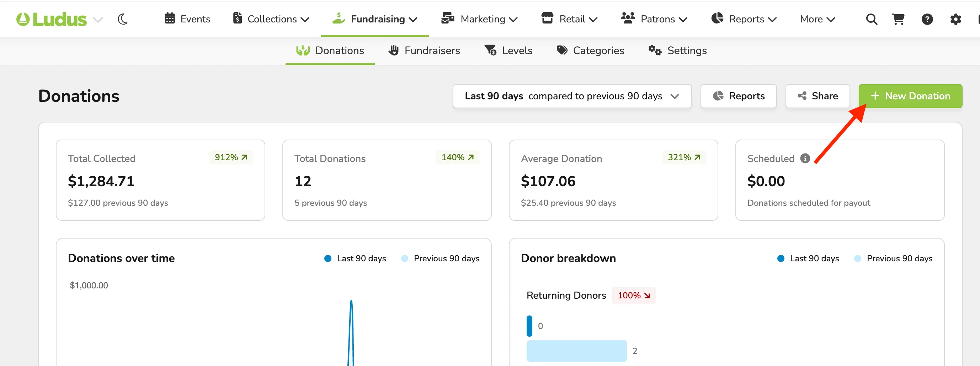Click the '$25.40 previous 90 days' text
Image resolution: width=980 pixels, height=366 pixels.
(568, 203)
